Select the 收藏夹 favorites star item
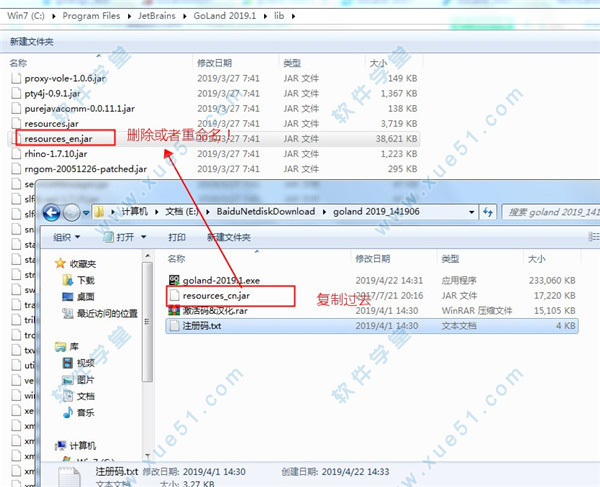This screenshot has height=487, width=600. click(x=76, y=264)
